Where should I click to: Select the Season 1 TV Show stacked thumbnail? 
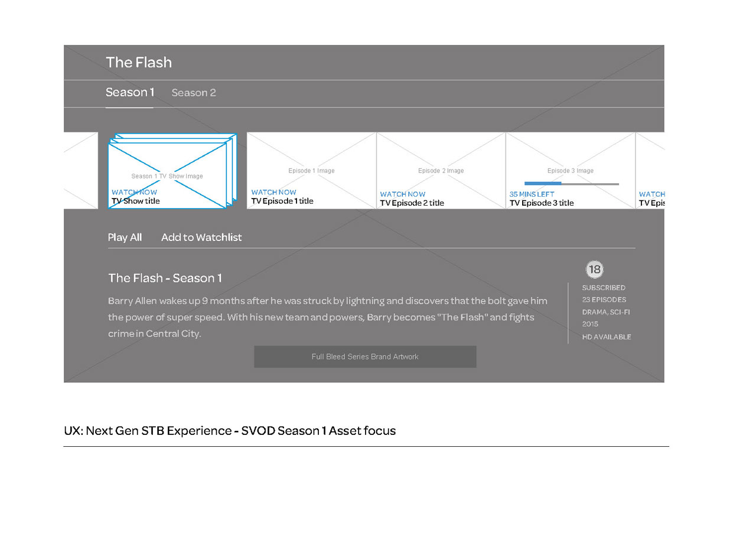point(172,171)
